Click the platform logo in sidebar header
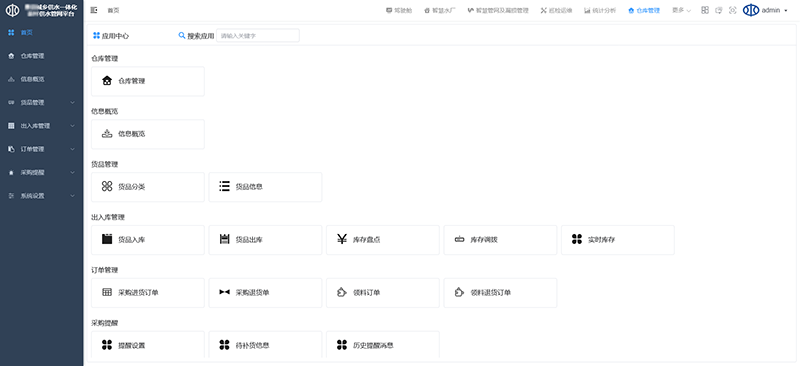This screenshot has width=800, height=366. click(x=11, y=11)
